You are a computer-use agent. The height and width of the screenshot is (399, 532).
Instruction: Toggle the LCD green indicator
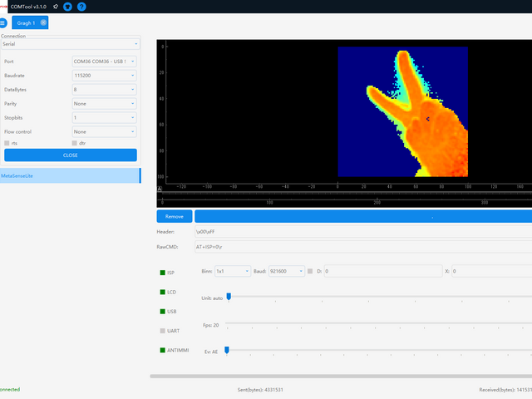(x=163, y=292)
